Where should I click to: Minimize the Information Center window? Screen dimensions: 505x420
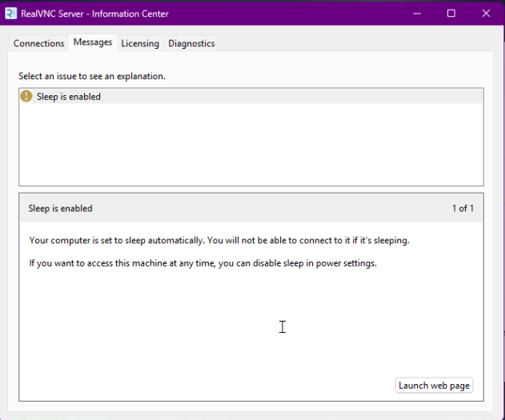coord(417,14)
